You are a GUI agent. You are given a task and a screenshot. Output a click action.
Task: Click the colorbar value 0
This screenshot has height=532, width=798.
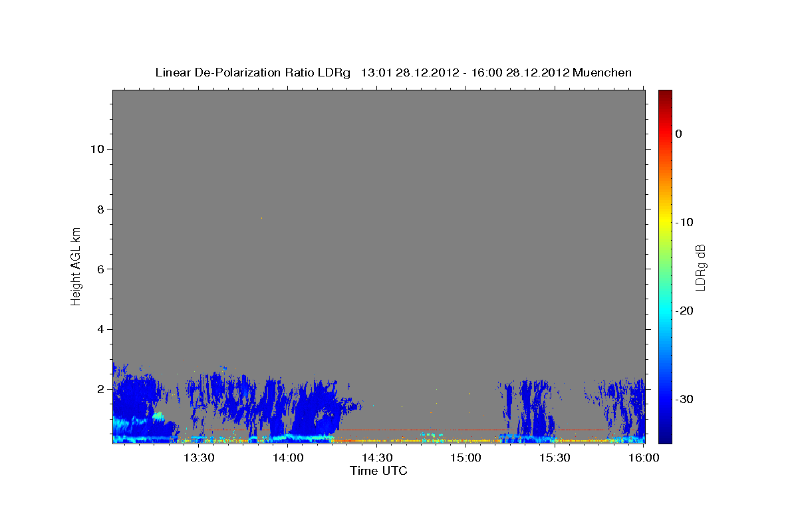coord(679,134)
